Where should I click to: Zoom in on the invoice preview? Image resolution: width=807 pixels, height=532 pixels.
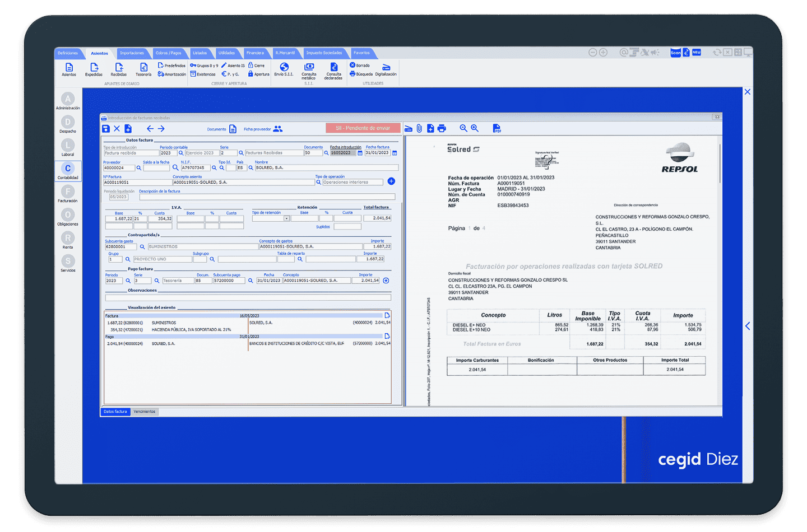point(475,128)
